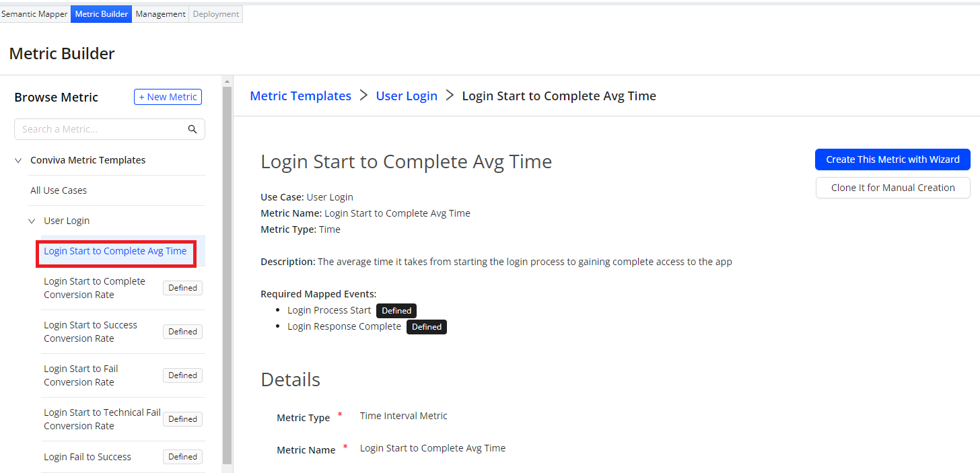Select the Deployment tab
Screen dimensions: 980x473
(x=215, y=14)
